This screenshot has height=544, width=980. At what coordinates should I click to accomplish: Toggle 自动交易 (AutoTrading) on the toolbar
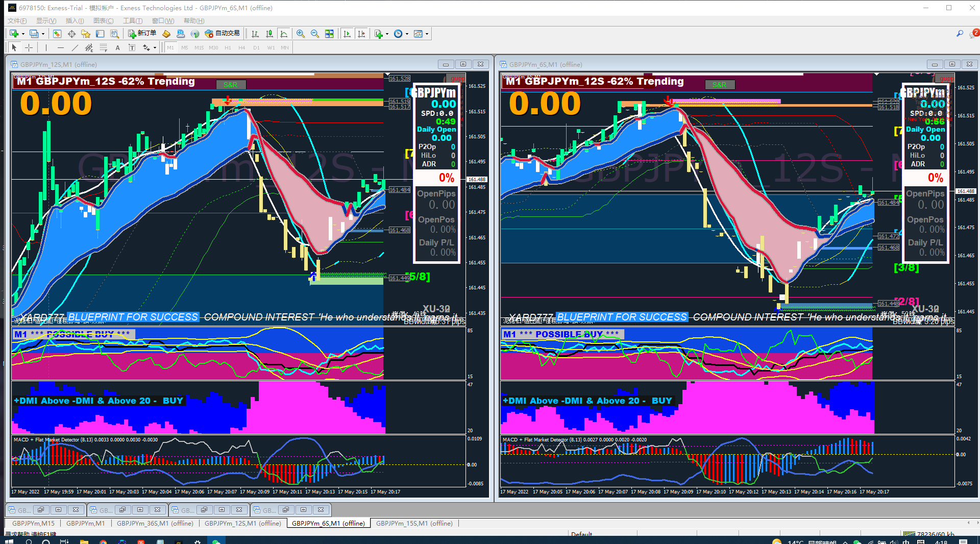[x=222, y=34]
